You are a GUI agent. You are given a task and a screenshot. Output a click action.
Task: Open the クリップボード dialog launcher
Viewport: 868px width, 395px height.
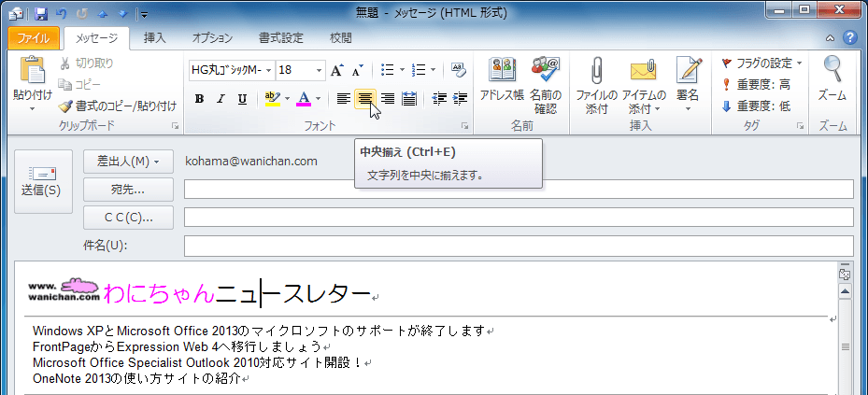tap(175, 127)
